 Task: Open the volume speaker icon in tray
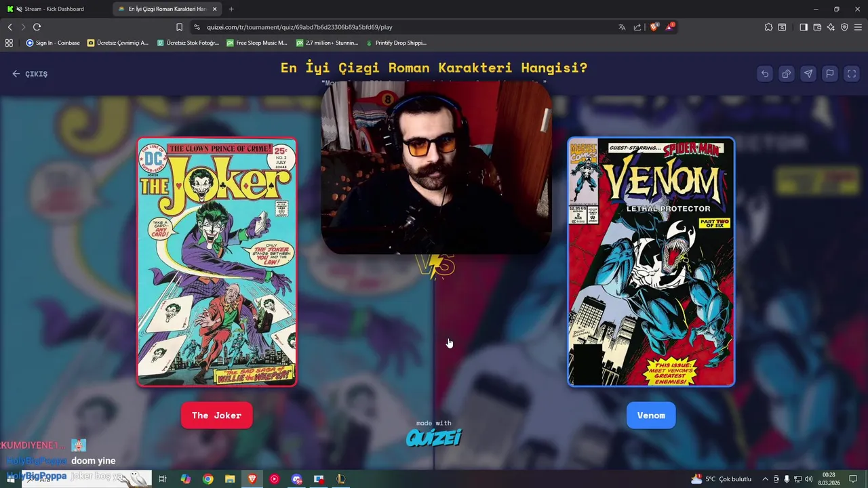pos(808,479)
